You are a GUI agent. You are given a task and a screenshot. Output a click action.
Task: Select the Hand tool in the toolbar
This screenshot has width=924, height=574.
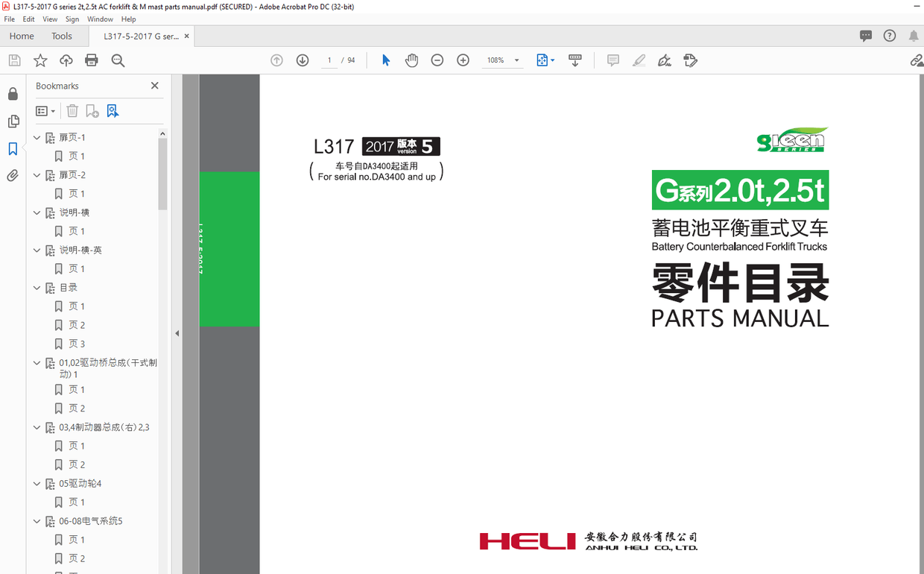[411, 60]
